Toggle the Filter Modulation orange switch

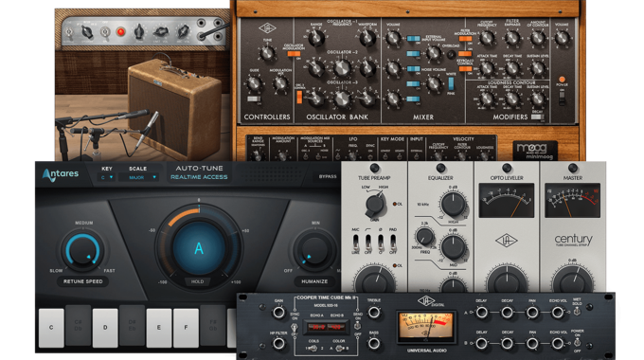point(465,39)
